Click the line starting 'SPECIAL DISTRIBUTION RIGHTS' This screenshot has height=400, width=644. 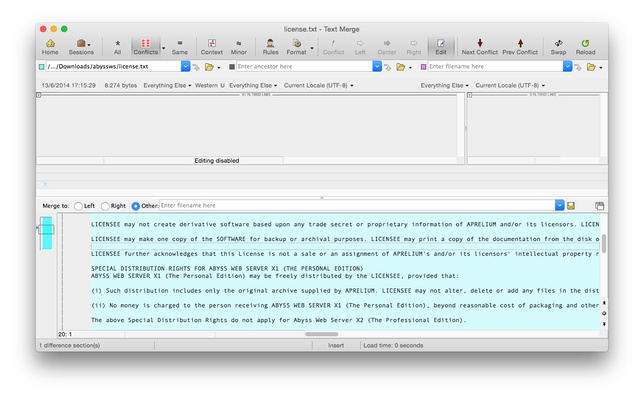click(227, 269)
